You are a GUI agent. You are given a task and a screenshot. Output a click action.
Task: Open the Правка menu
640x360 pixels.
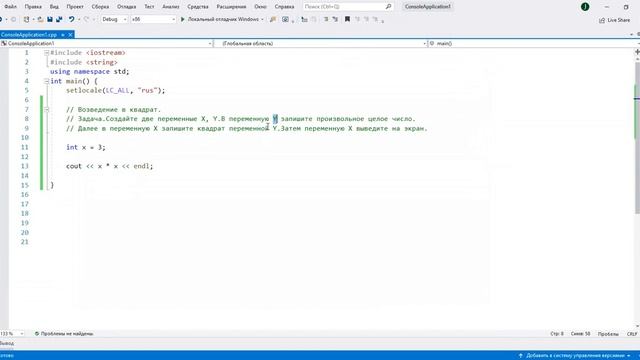(33, 7)
